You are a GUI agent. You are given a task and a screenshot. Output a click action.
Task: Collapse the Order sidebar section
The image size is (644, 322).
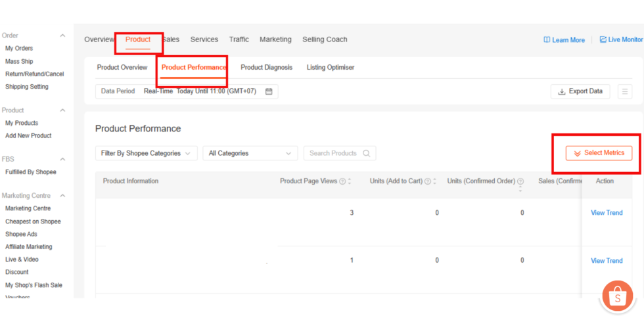62,35
